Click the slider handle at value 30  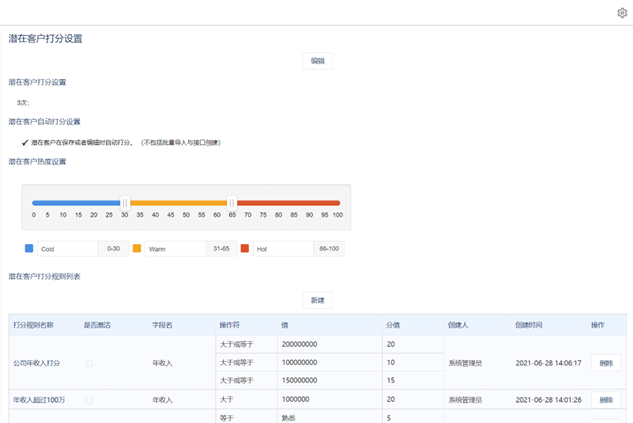click(125, 202)
